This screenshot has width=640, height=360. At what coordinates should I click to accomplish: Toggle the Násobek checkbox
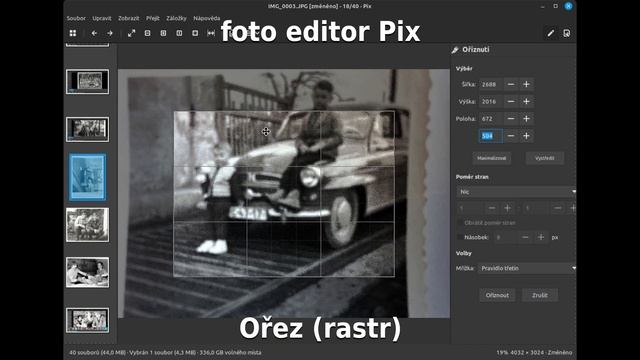tap(460, 237)
